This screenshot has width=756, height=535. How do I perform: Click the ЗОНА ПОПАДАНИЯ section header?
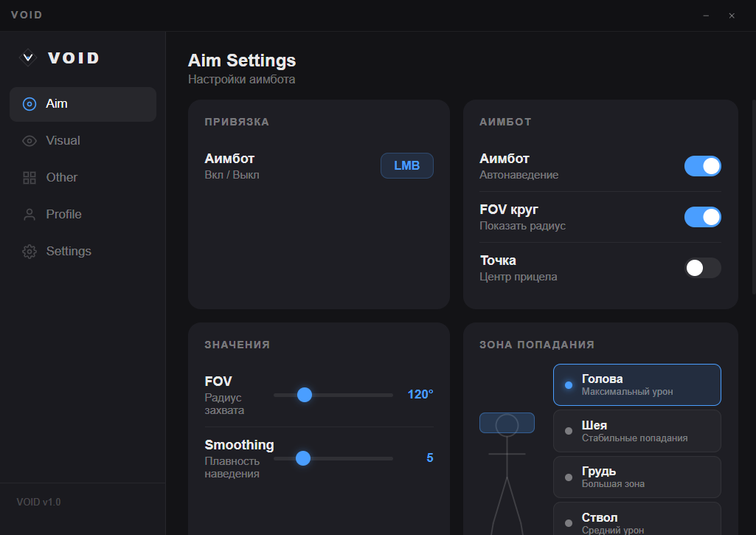537,345
